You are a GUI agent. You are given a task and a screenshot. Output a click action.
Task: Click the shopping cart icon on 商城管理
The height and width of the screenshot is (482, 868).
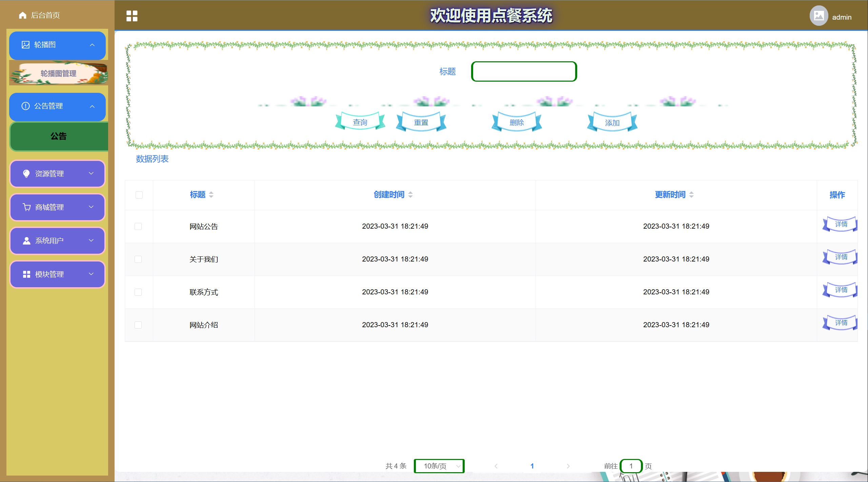[x=26, y=207]
